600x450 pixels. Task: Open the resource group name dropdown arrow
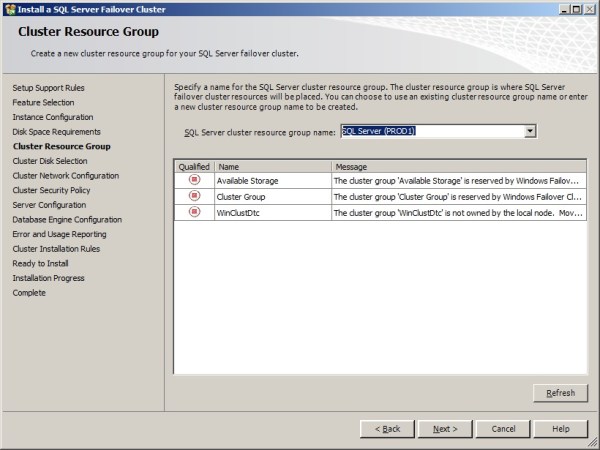530,131
